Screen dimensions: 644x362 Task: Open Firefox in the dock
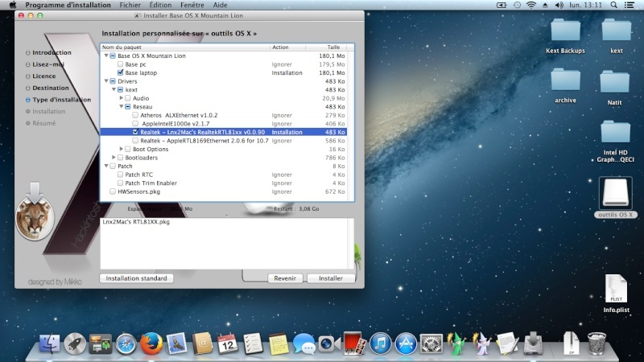click(151, 343)
